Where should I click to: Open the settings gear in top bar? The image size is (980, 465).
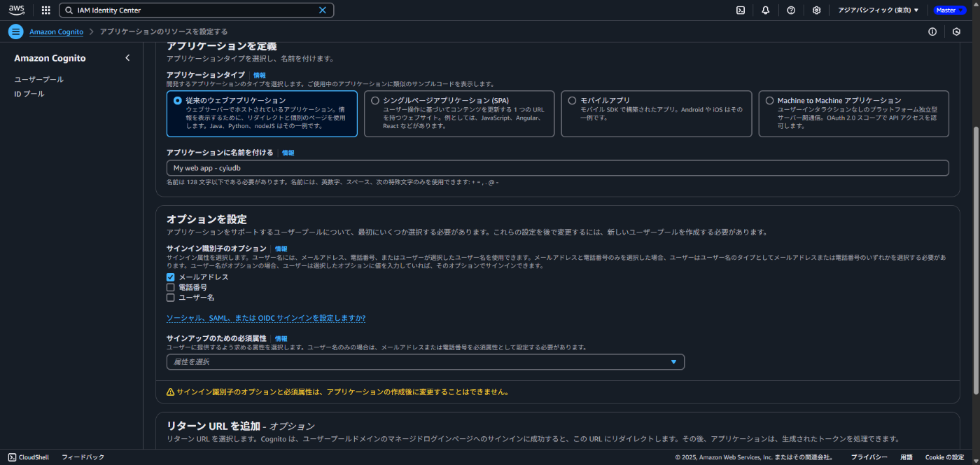[816, 11]
